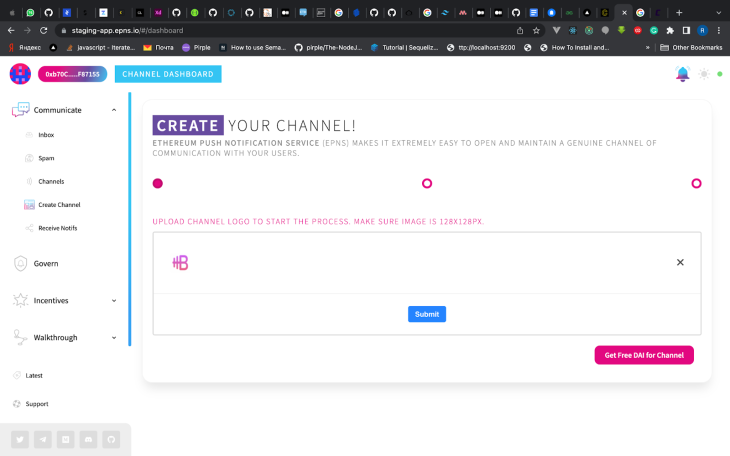
Task: Remove the uploaded logo with X
Action: 680,262
